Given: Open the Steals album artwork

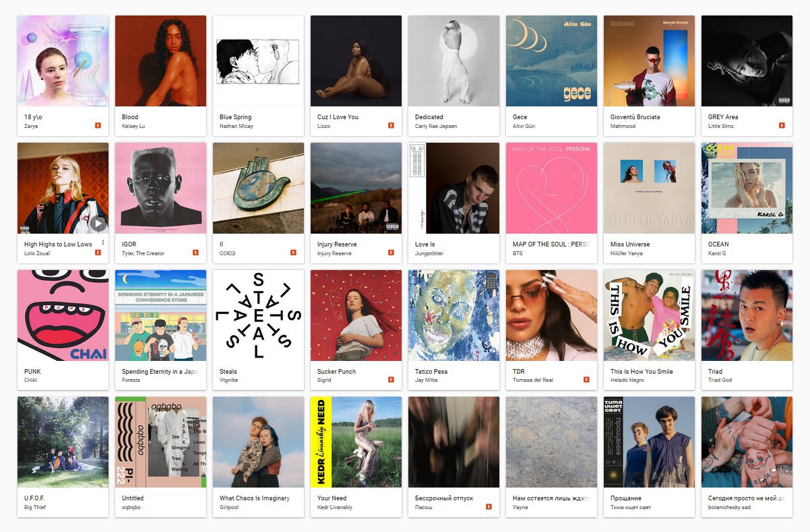Looking at the screenshot, I should coord(258,315).
